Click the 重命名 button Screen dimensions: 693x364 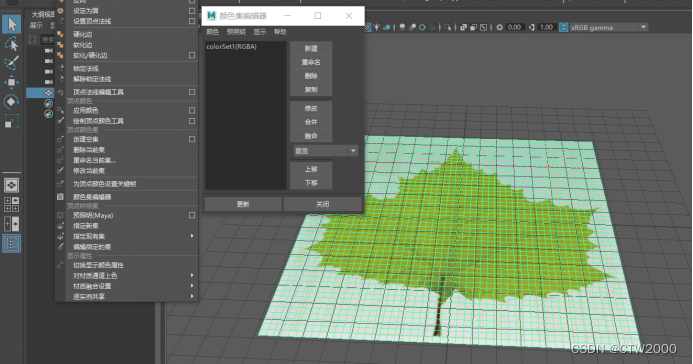click(311, 62)
